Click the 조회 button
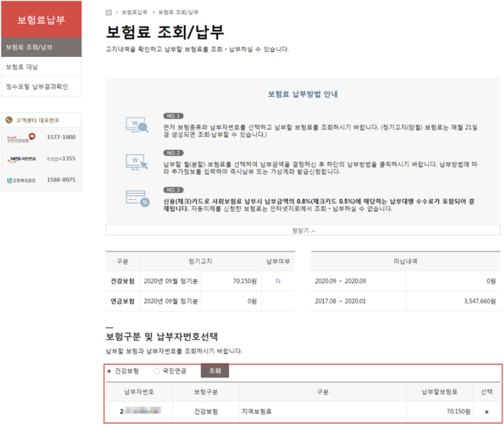 [215, 371]
